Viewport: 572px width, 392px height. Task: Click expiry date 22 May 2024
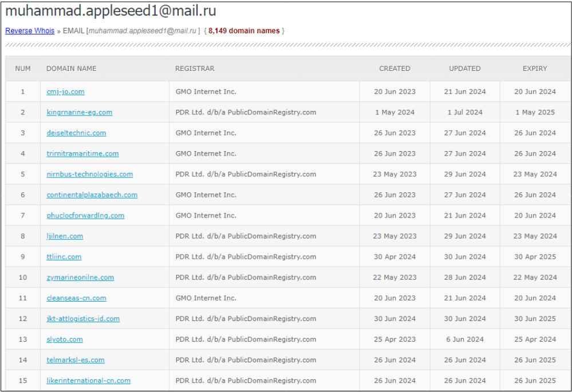point(535,277)
